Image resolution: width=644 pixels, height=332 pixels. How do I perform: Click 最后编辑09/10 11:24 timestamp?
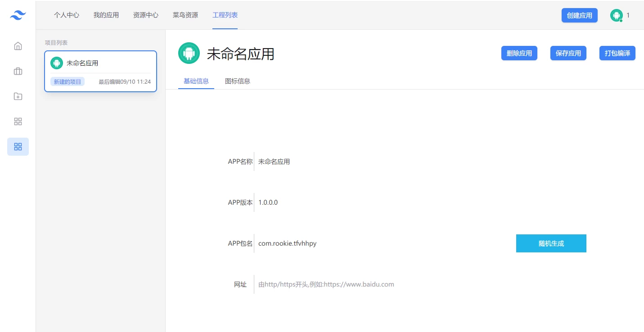pos(125,82)
